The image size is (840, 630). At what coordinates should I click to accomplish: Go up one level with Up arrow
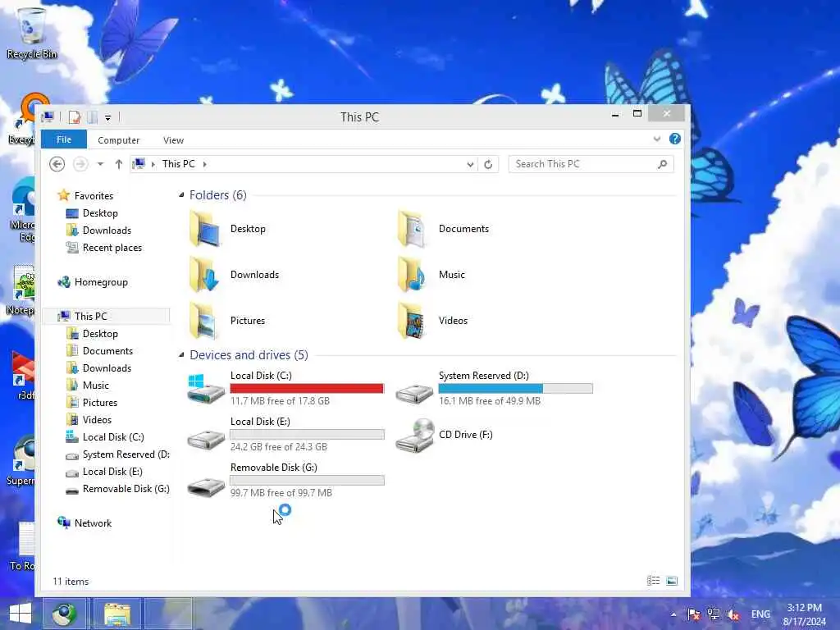click(119, 164)
